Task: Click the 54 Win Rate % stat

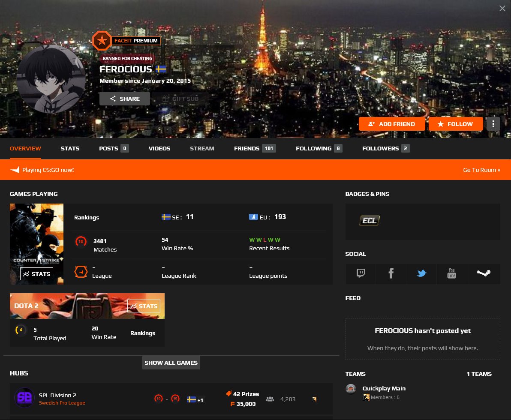Action: [177, 244]
